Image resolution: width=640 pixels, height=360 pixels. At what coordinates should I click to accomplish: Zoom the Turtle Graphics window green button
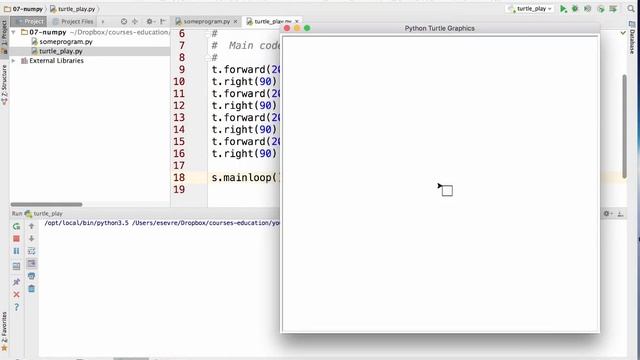tap(307, 28)
